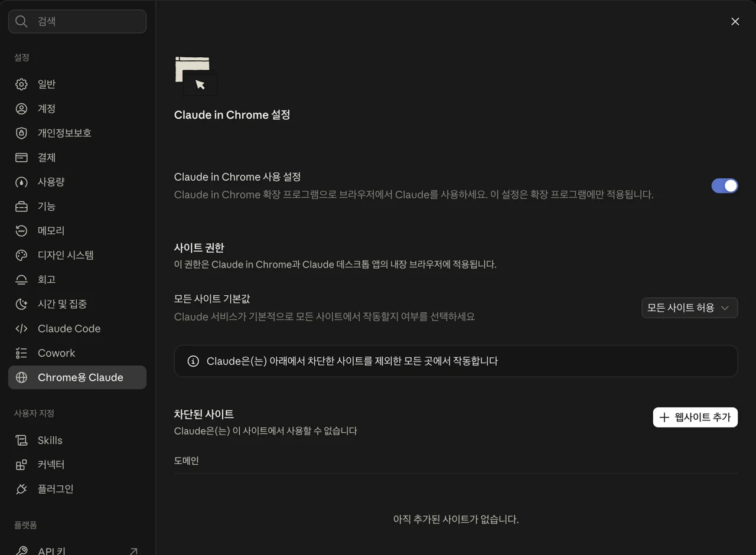Click the gauge icon beside 사용량
Viewport: 756px width, 555px height.
[x=21, y=182]
